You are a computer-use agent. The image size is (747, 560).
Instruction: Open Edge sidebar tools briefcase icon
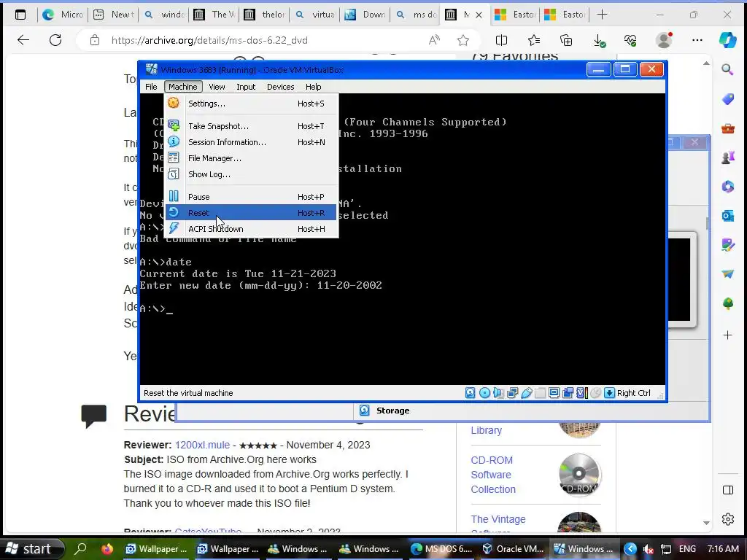[x=727, y=128]
